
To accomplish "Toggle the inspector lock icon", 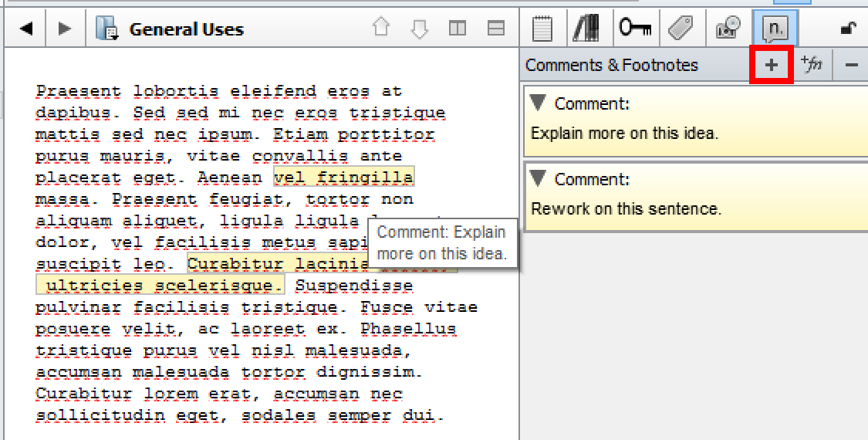I will (x=849, y=29).
